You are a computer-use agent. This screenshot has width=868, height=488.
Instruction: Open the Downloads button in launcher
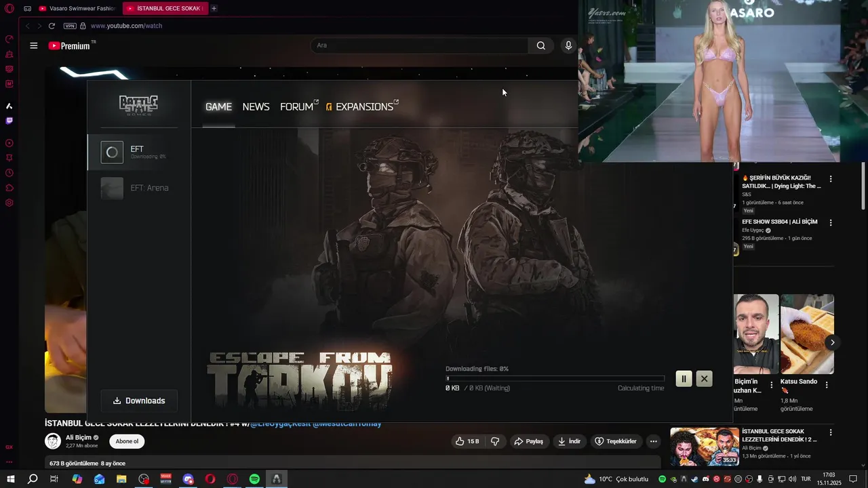click(x=139, y=401)
